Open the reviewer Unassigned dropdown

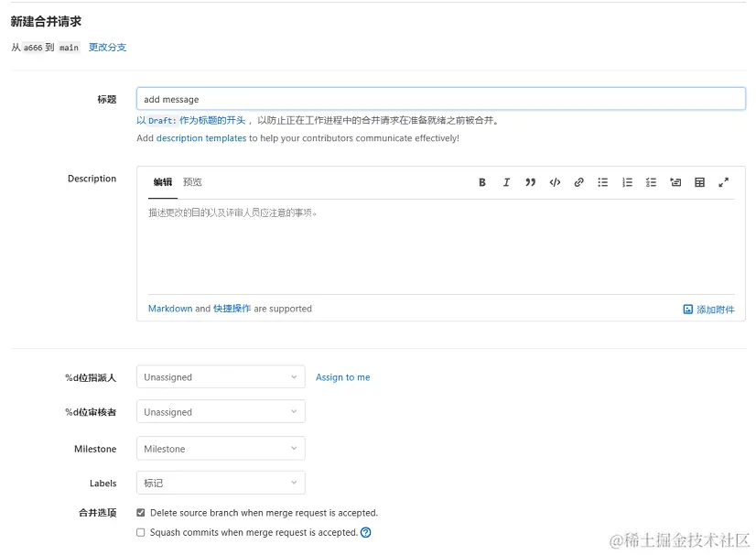(221, 411)
